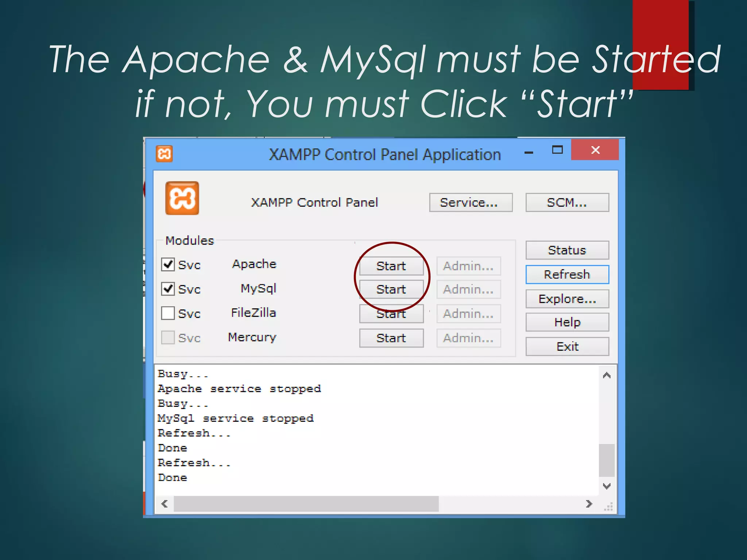Viewport: 747px width, 560px height.
Task: Close the XAMPP Control Panel window
Action: click(x=595, y=149)
